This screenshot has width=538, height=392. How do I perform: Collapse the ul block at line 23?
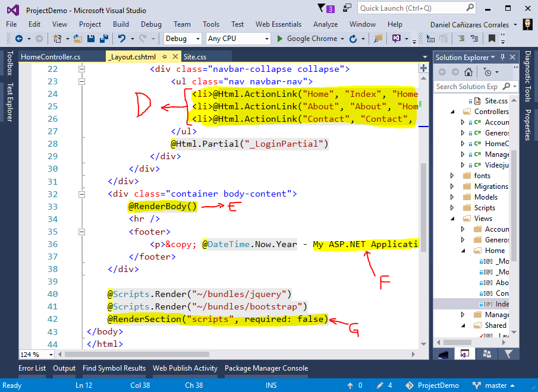(81, 81)
